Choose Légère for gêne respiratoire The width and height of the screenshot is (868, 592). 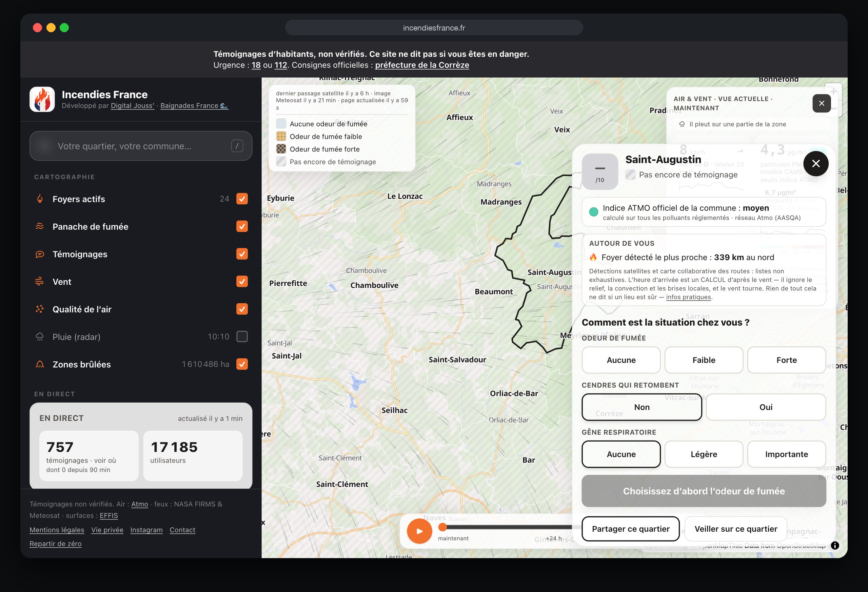(x=704, y=454)
